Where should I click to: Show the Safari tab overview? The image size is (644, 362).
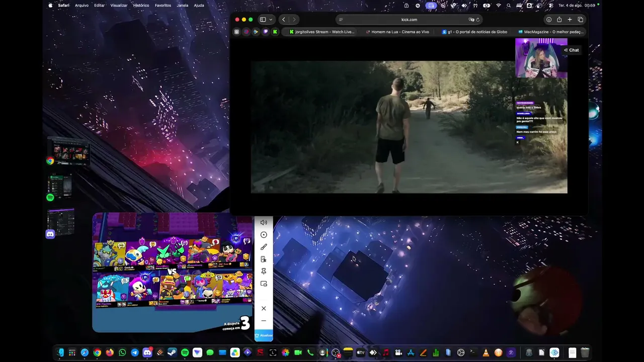coord(580,20)
